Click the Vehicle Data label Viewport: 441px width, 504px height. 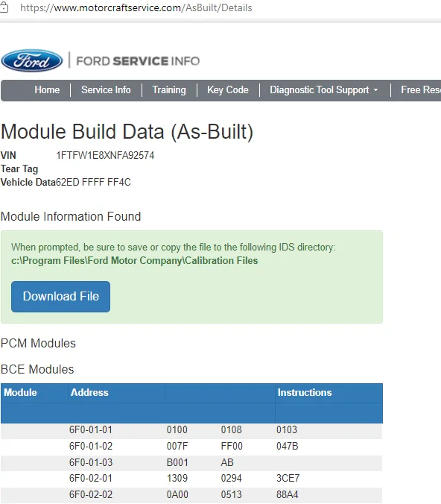[x=28, y=182]
